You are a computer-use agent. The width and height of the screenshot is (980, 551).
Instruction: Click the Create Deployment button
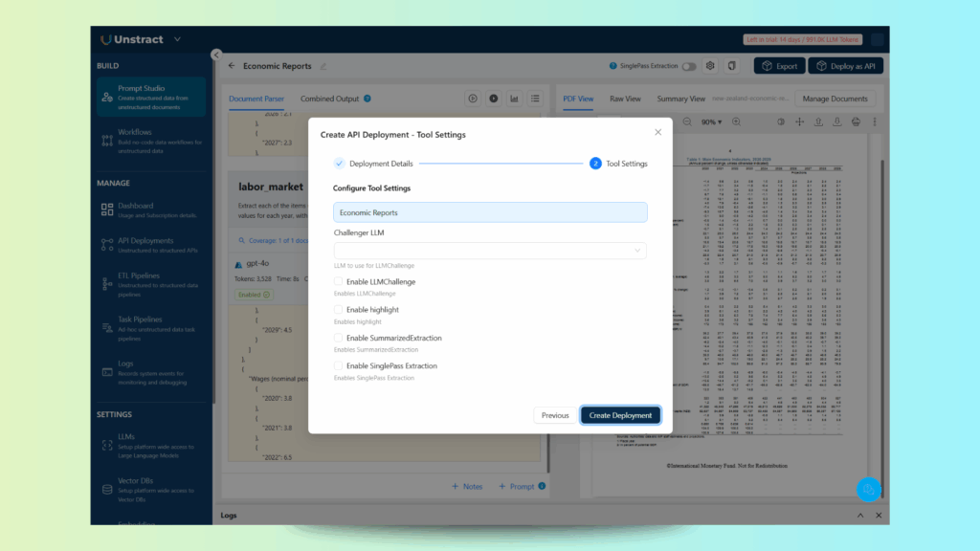(x=620, y=415)
